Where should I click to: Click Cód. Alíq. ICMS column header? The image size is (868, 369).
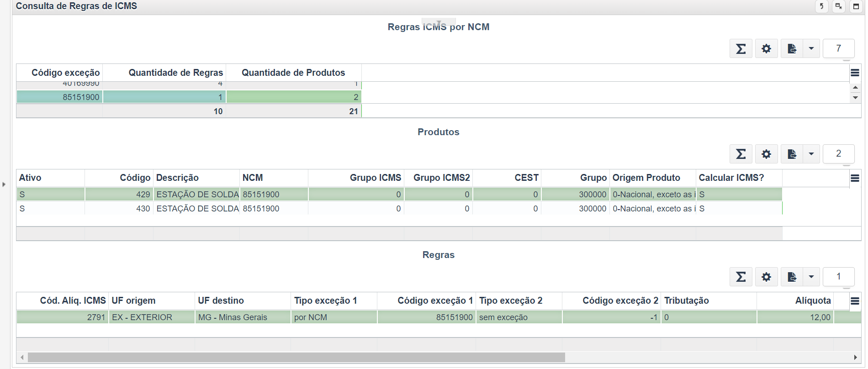pos(63,300)
